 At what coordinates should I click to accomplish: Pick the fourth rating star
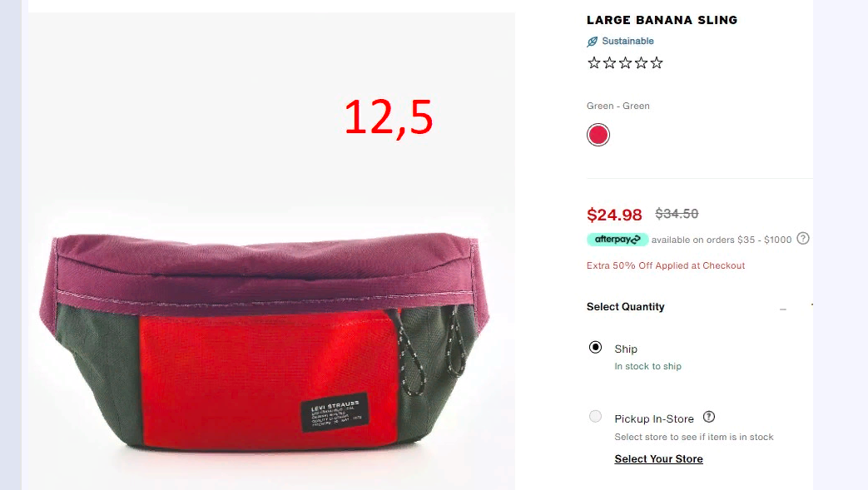(x=641, y=62)
